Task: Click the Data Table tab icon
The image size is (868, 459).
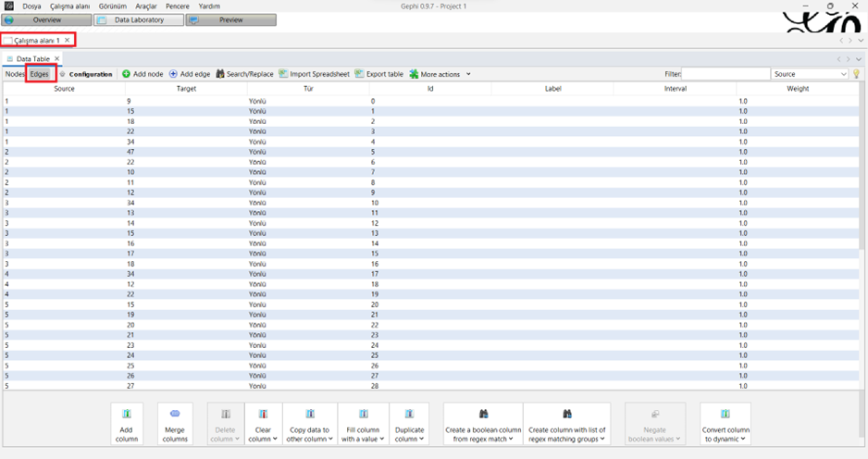Action: [x=10, y=58]
